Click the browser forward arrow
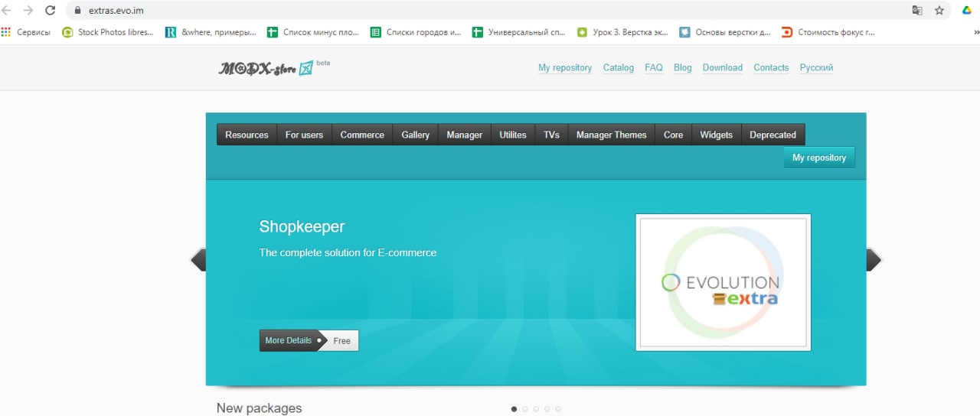Viewport: 980px width, 416px height. 28,11
